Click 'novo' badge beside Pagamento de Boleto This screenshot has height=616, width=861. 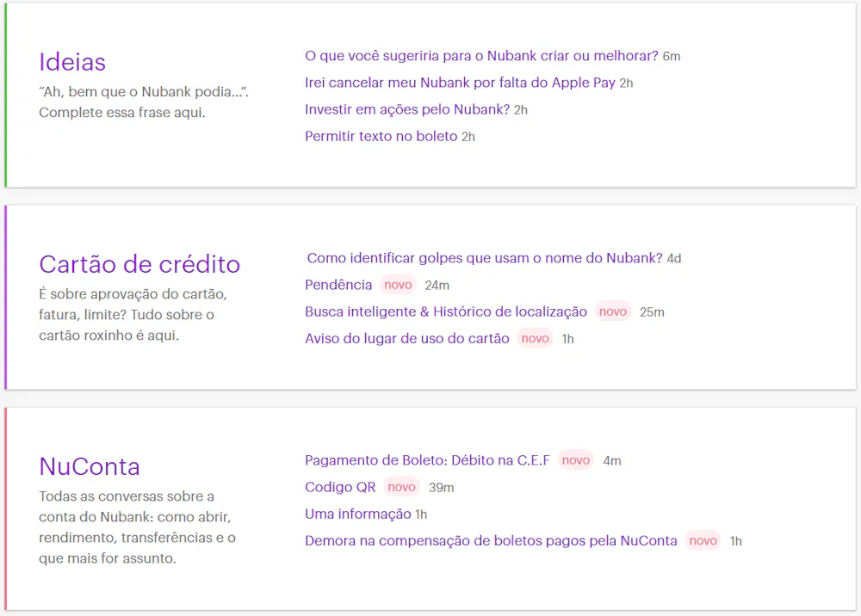(575, 460)
